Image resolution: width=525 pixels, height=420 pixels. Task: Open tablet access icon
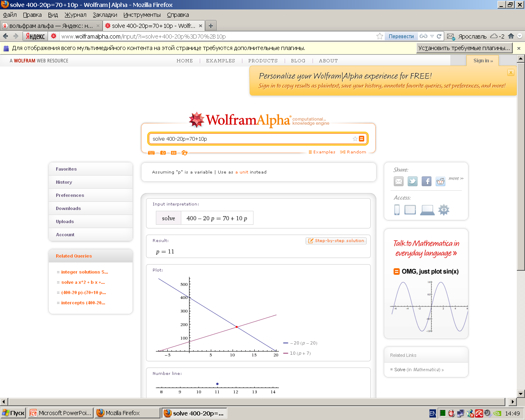click(410, 210)
